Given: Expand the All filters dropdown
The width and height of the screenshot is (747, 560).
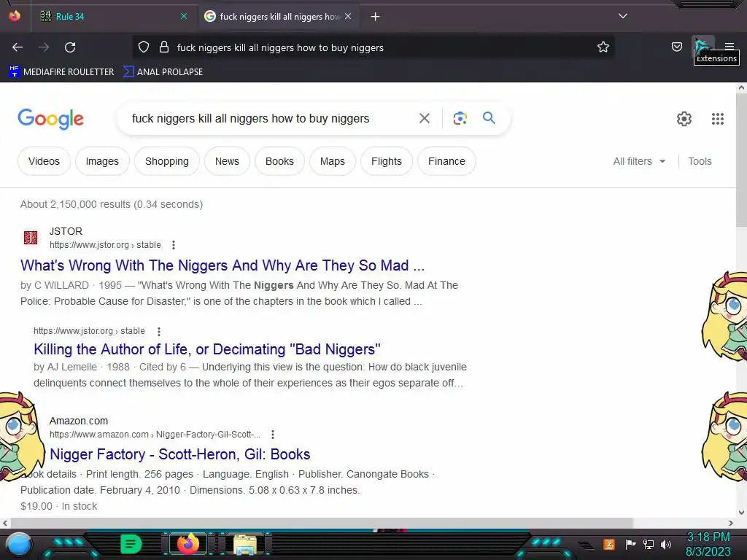Looking at the screenshot, I should point(639,161).
